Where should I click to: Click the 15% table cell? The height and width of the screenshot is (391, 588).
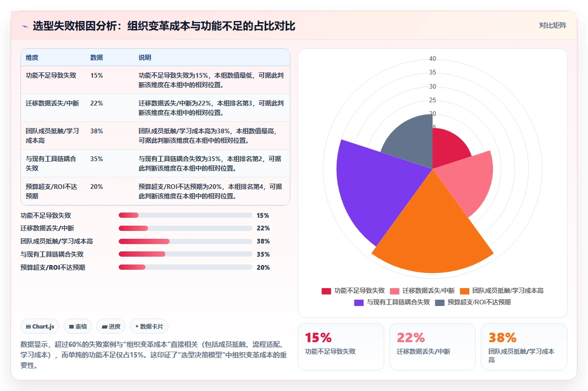(97, 76)
